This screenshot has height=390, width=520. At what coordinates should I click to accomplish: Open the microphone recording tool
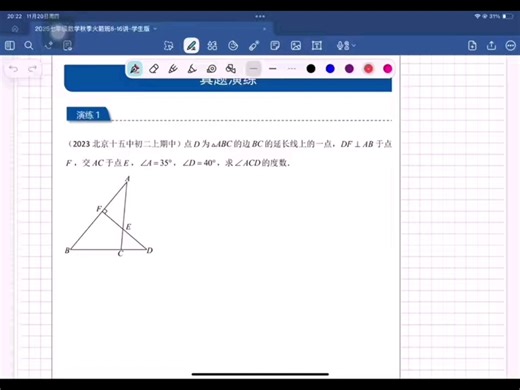(343, 46)
